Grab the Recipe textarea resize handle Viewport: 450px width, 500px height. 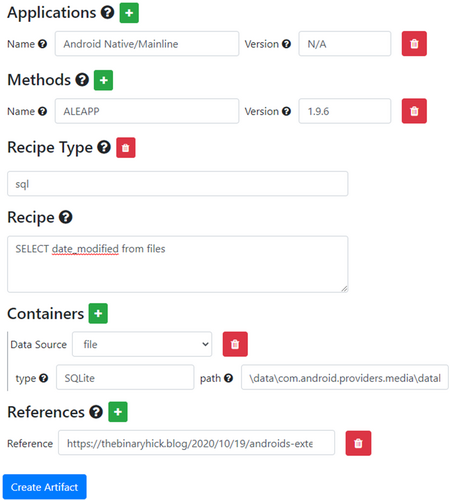pyautogui.click(x=344, y=289)
